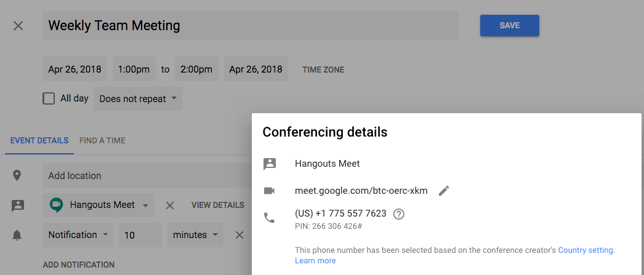Viewport: 644px width, 275px height.
Task: Click the blue Save button
Action: (509, 25)
